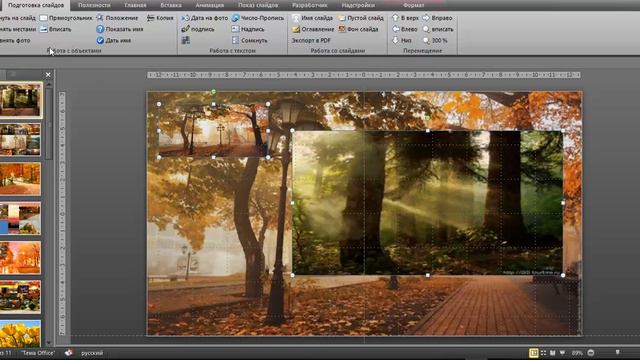Close the slide thumbnails pane
The image size is (640, 360).
[48, 75]
